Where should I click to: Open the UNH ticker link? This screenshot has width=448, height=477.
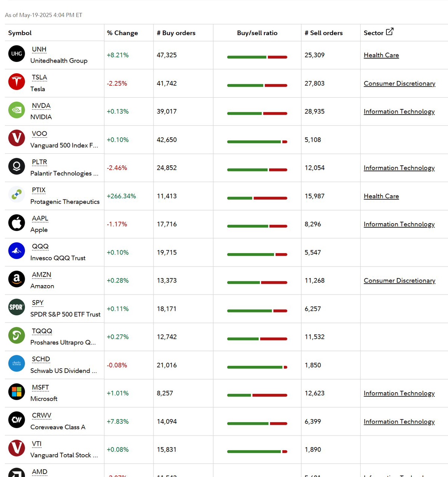(39, 49)
